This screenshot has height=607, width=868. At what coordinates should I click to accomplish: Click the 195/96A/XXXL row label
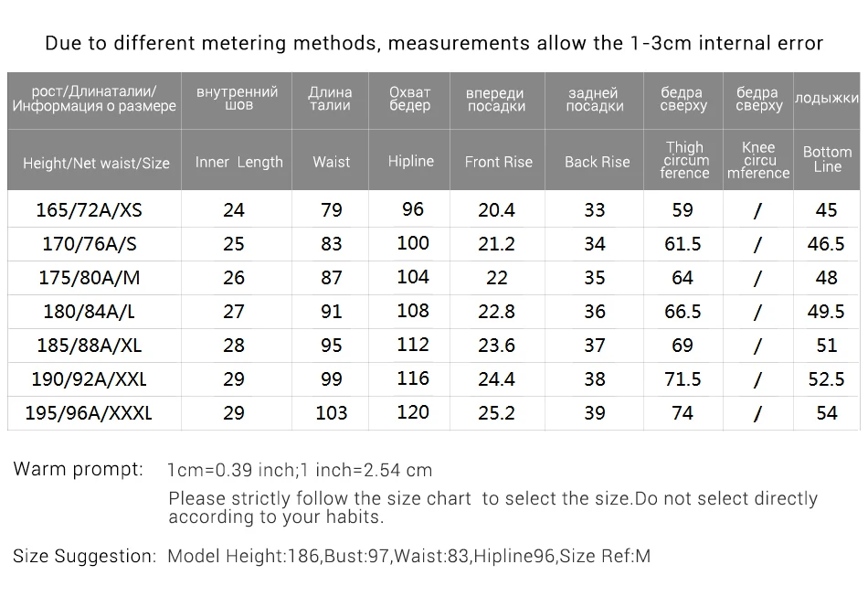[x=90, y=412]
